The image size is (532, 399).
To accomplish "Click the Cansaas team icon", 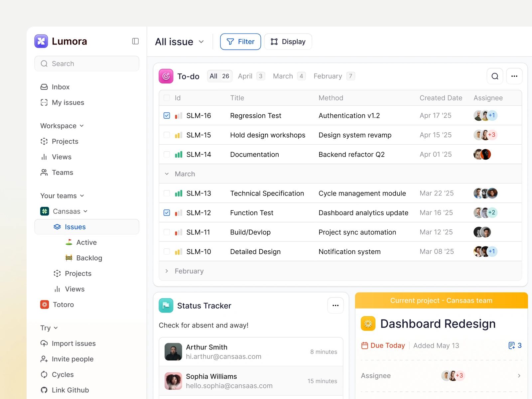I will [45, 211].
